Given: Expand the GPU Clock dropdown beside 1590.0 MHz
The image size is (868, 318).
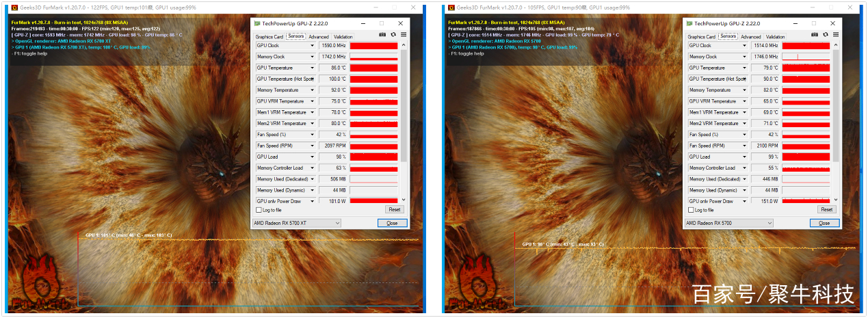Looking at the screenshot, I should coord(313,46).
